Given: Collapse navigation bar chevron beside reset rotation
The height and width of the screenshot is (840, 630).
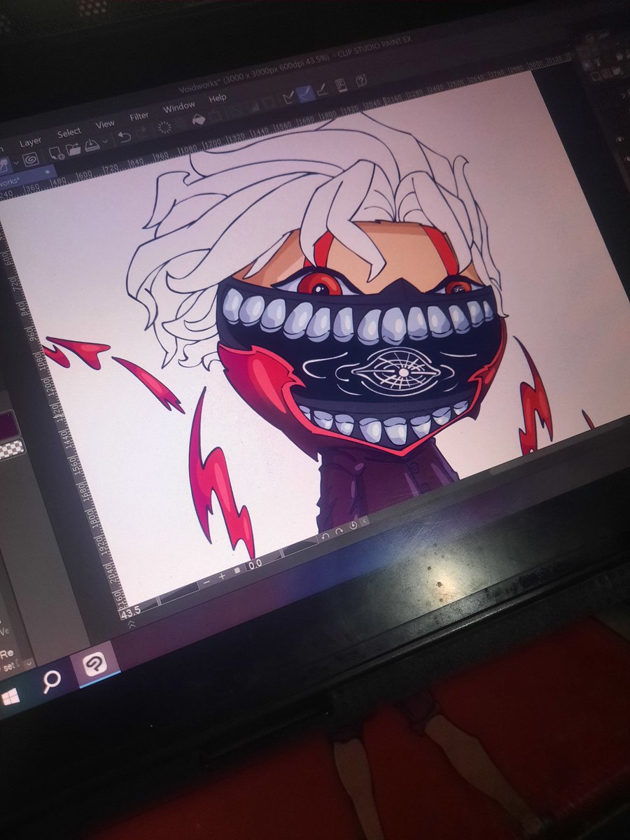Looking at the screenshot, I should pyautogui.click(x=365, y=520).
